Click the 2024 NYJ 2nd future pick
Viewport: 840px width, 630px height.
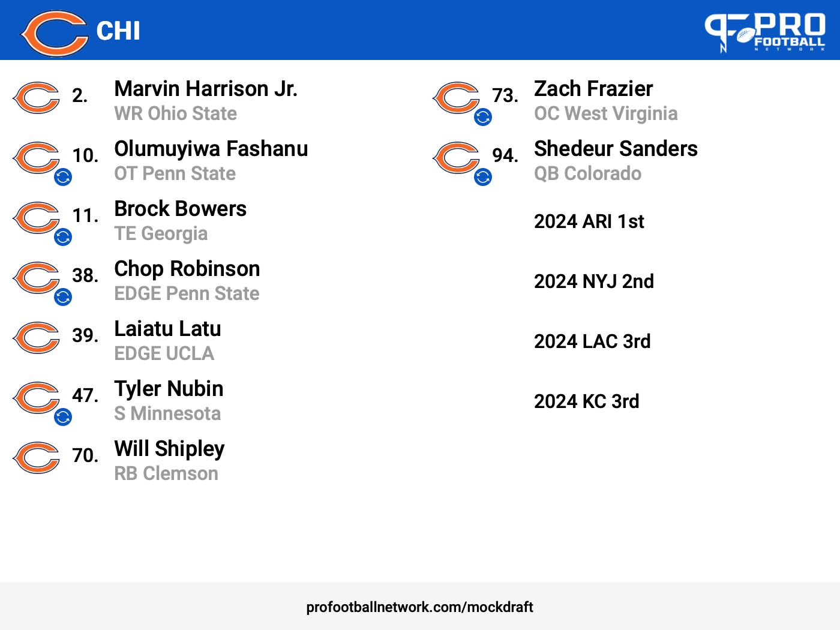coord(594,281)
